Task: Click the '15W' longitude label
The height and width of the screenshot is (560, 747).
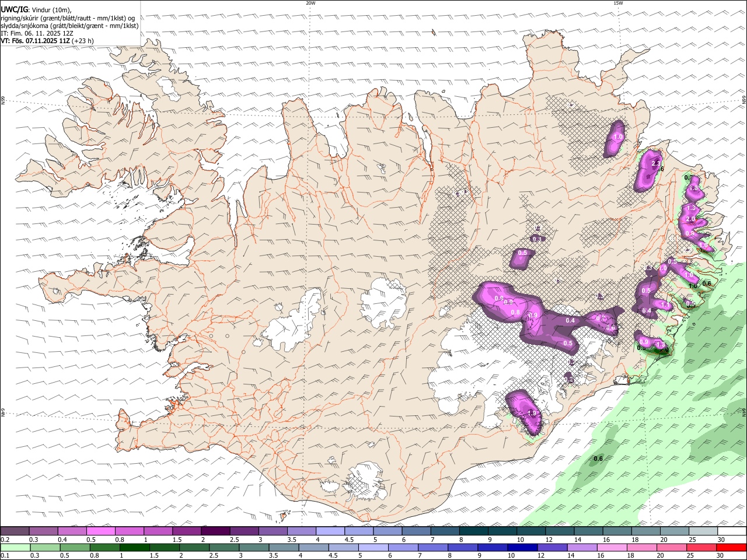Action: coord(618,3)
